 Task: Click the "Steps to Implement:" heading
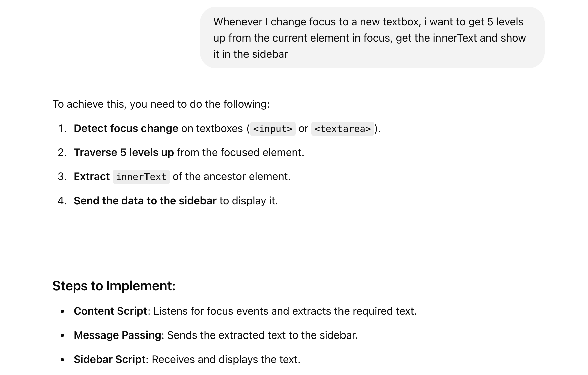[114, 286]
